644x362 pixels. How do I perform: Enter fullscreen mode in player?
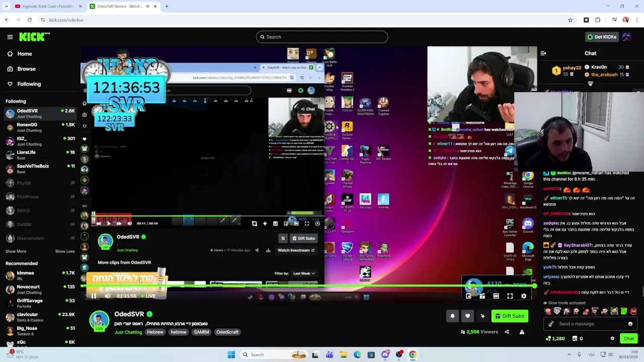coord(510,296)
